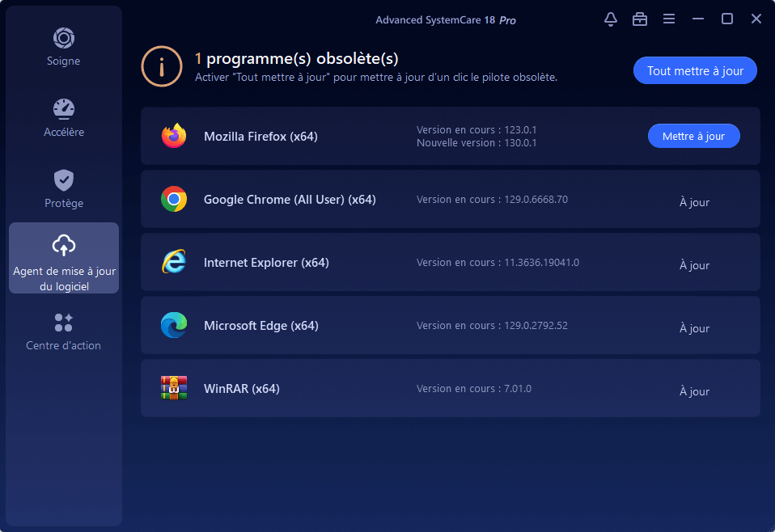Viewport: 775px width, 532px height.
Task: Open the Soigne section icon
Action: [x=64, y=38]
